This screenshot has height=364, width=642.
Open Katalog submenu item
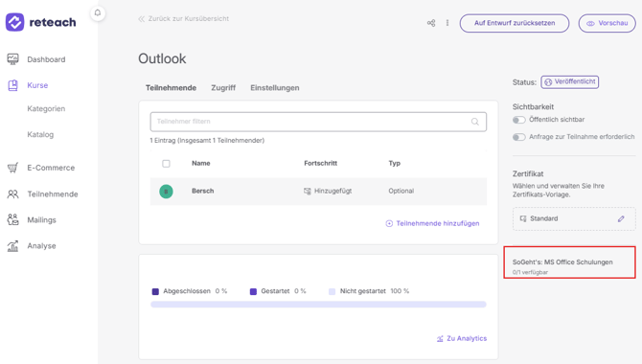[40, 134]
